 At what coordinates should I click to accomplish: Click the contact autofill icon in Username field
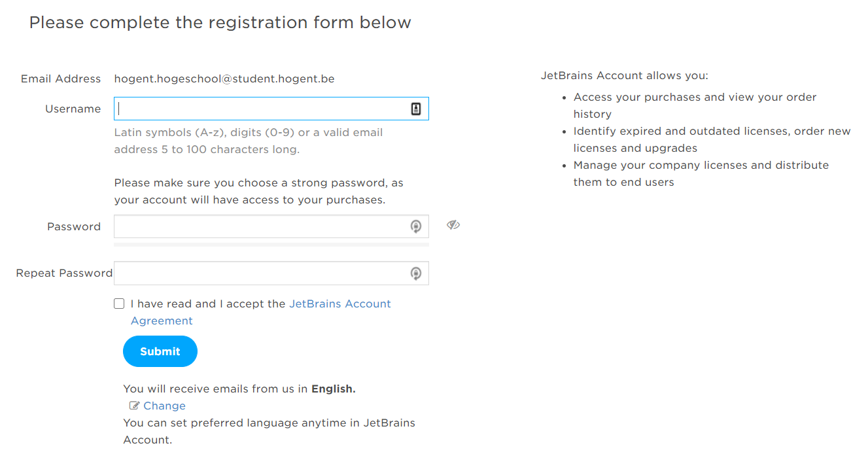tap(416, 109)
